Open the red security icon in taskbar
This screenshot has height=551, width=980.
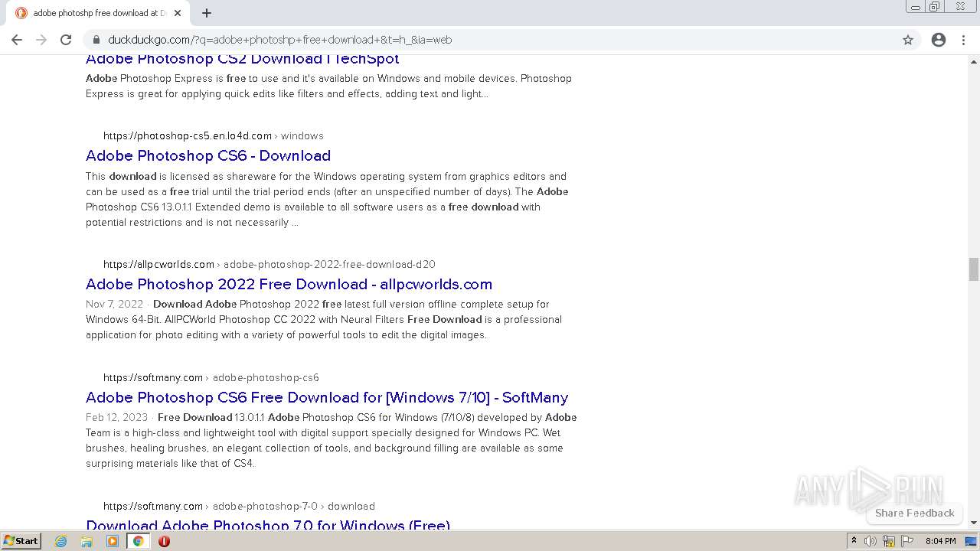(164, 541)
